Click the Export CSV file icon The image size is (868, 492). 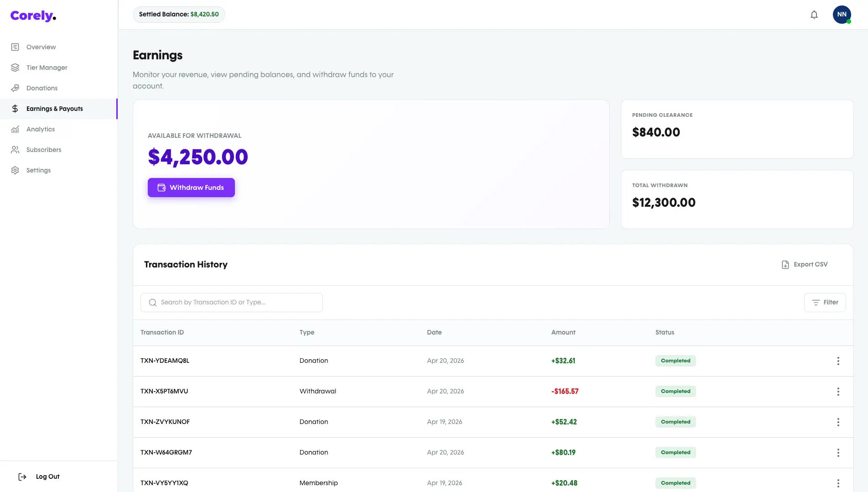point(785,265)
